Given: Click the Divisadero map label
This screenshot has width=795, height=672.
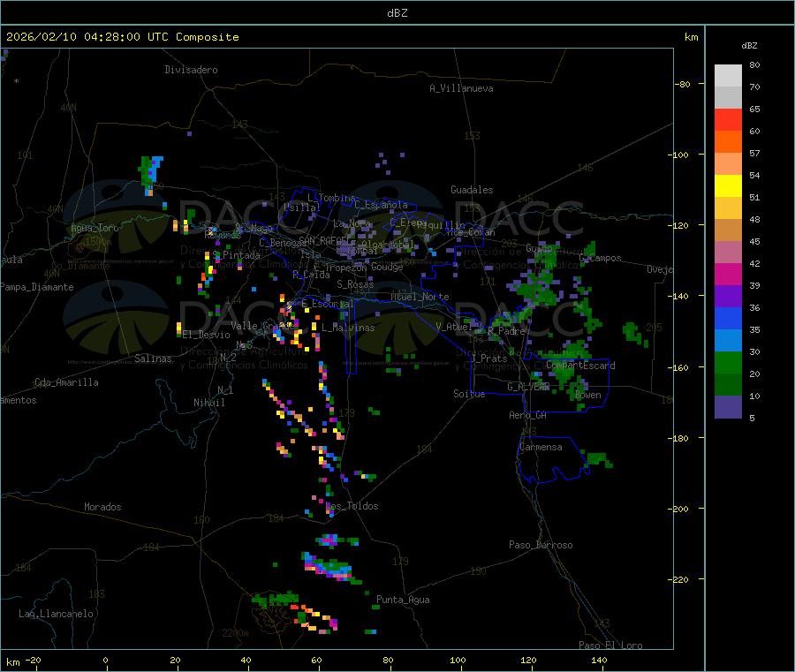Looking at the screenshot, I should coord(191,70).
